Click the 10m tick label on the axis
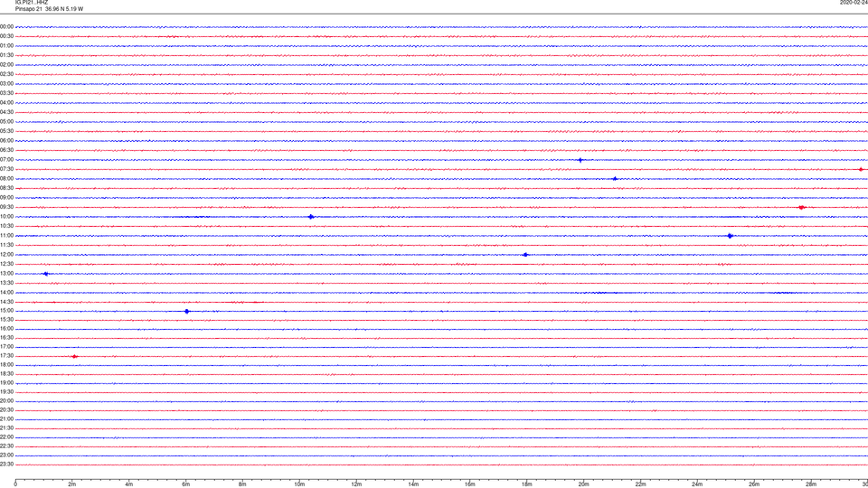The height and width of the screenshot is (488, 868). click(299, 484)
